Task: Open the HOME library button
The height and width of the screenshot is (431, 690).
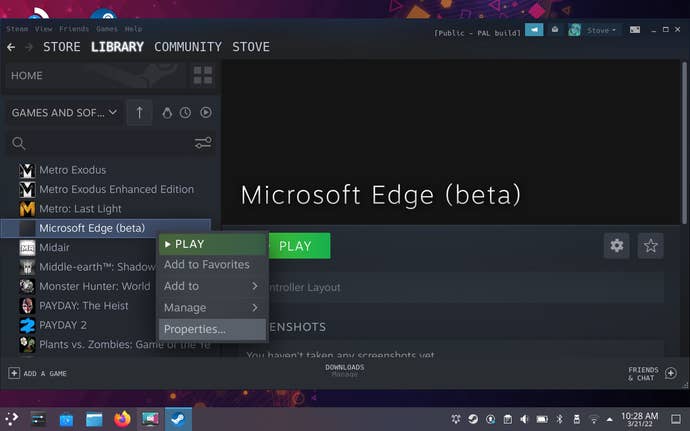Action: coord(95,75)
